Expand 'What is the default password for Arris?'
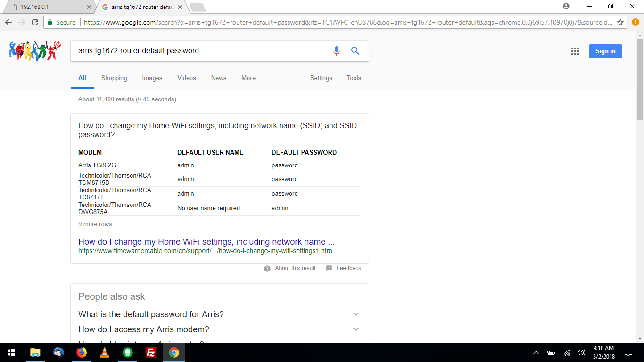The image size is (644, 362). [220, 314]
